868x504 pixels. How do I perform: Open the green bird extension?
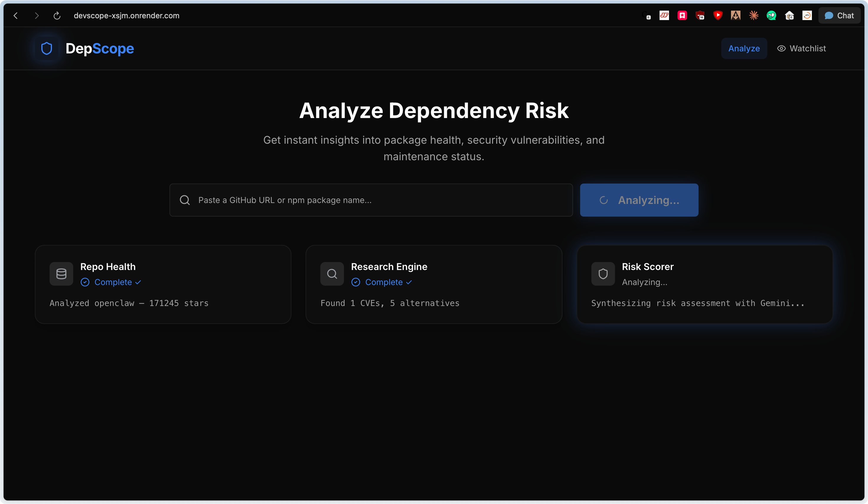point(771,15)
